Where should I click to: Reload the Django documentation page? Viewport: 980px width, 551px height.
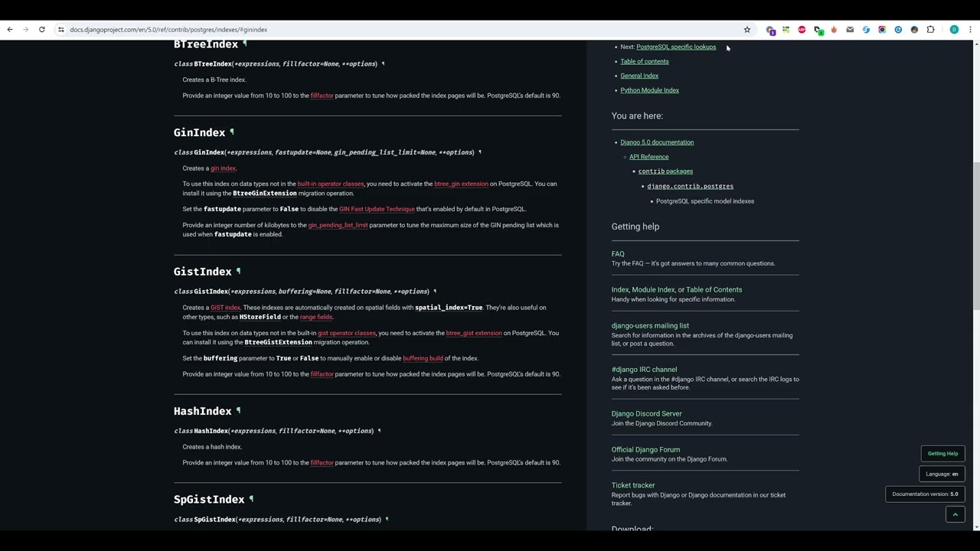(41, 30)
